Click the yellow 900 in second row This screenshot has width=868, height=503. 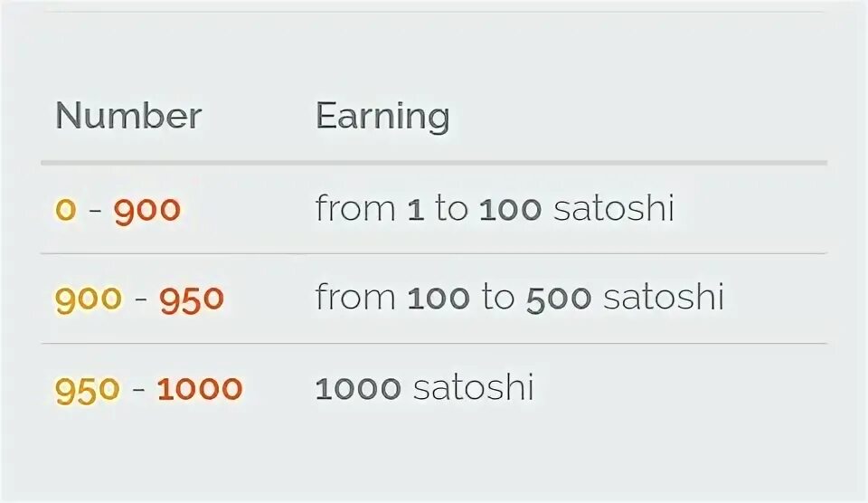(x=89, y=299)
